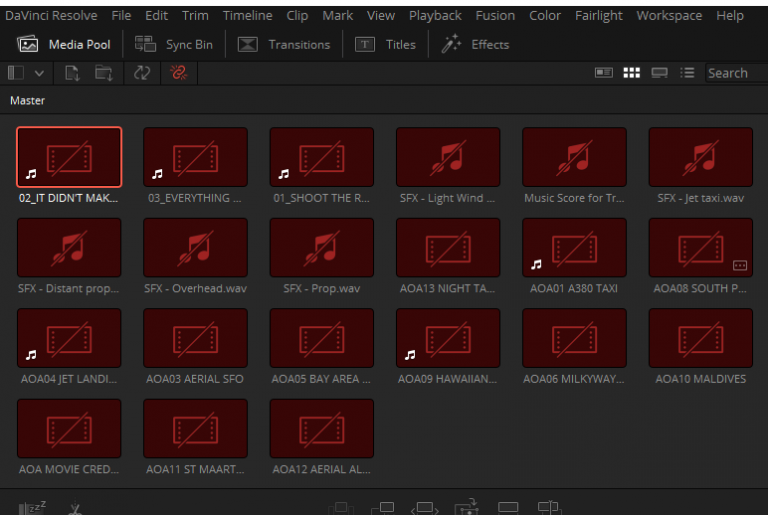Open the Edit menu
768x515 pixels.
point(156,16)
